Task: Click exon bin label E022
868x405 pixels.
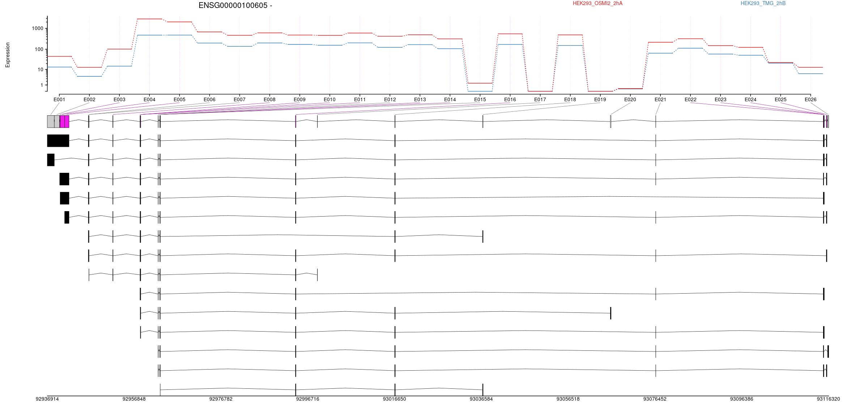Action: tap(690, 99)
